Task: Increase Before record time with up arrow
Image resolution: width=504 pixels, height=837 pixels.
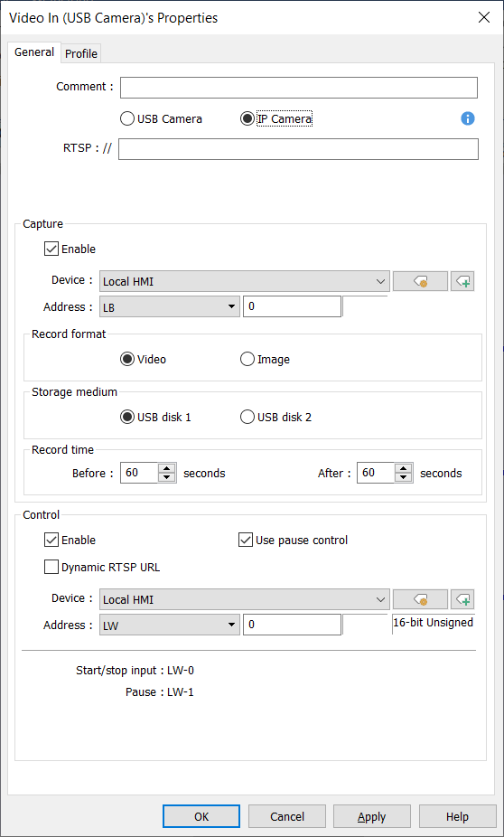Action: (x=167, y=468)
